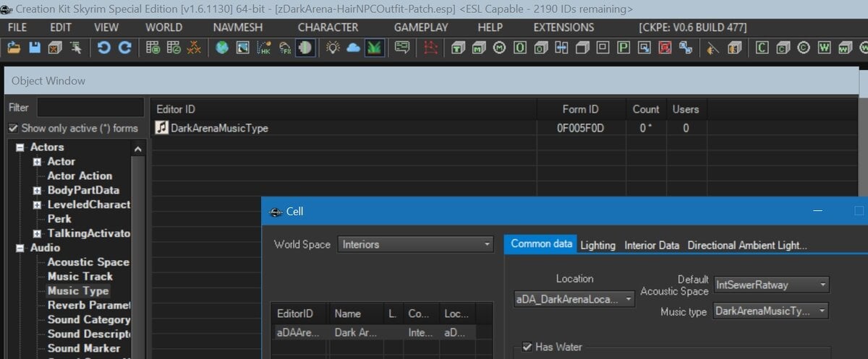Open the NAVMESH menu
Viewport: 868px width, 359px height.
click(238, 27)
